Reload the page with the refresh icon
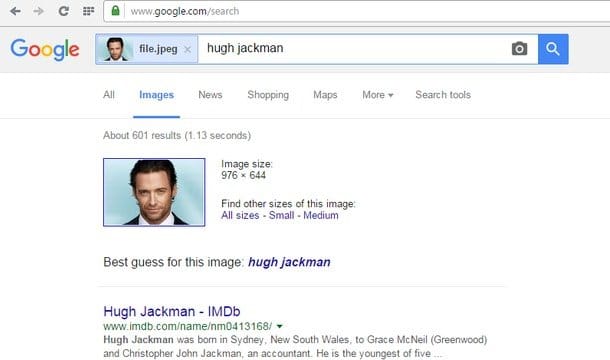Image resolution: width=610 pixels, height=360 pixels. 64,11
